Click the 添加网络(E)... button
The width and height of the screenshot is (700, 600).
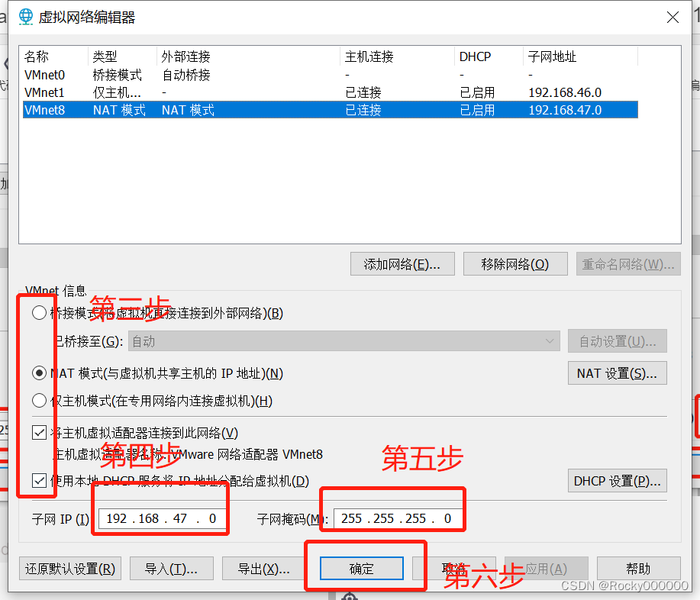point(402,264)
